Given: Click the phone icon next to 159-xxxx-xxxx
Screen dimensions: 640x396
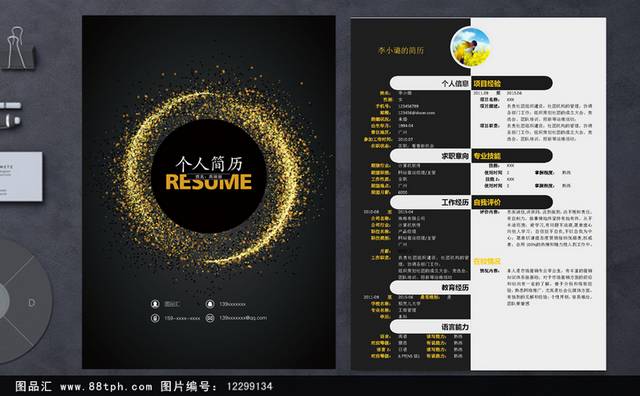Looking at the screenshot, I should 155,318.
